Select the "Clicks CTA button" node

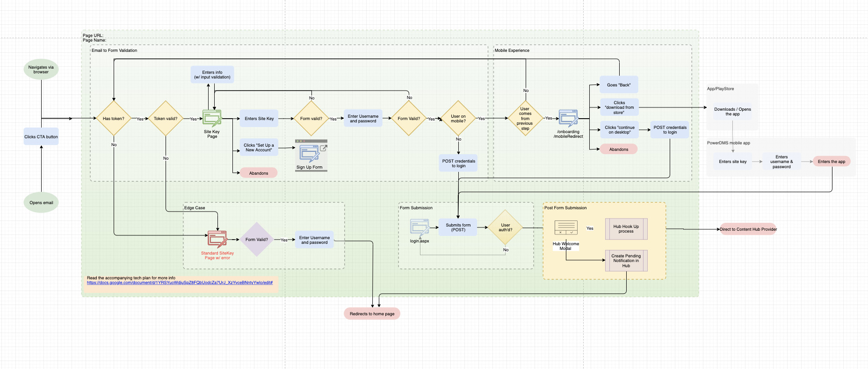[x=41, y=137]
